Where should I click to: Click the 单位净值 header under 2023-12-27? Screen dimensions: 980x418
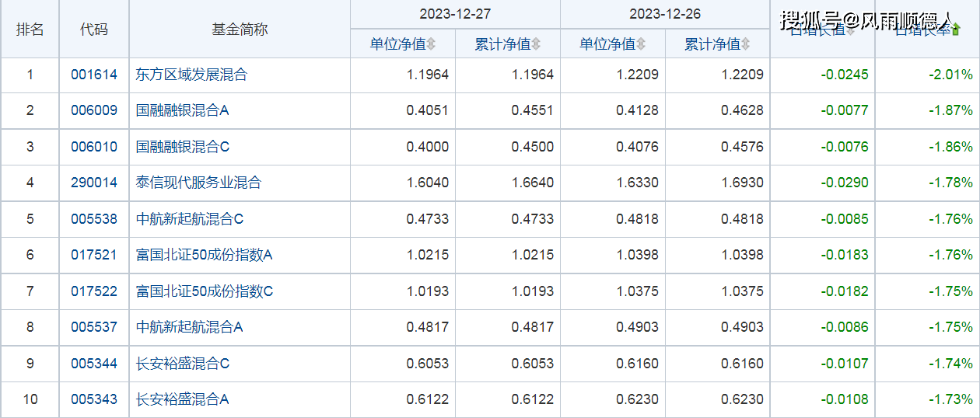397,44
